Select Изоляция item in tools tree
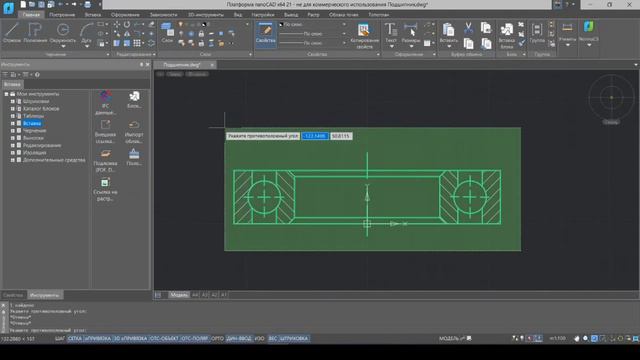The height and width of the screenshot is (360, 640). click(x=34, y=153)
